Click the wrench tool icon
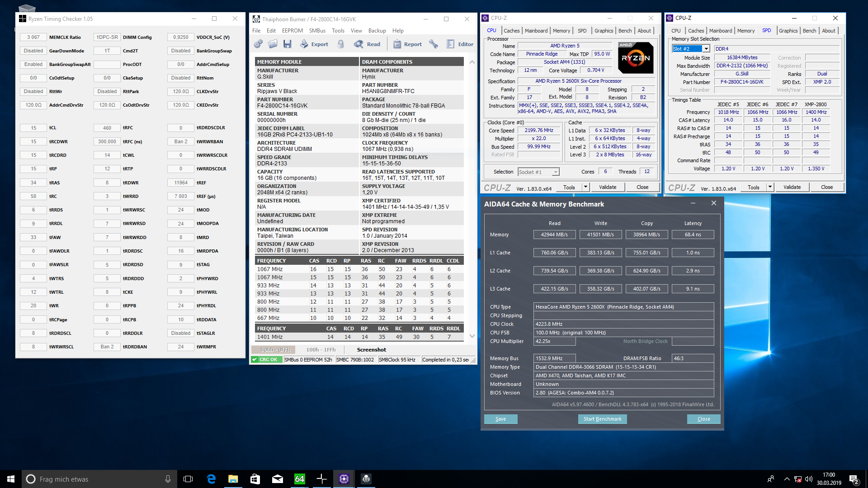868x488 pixels. (x=434, y=44)
